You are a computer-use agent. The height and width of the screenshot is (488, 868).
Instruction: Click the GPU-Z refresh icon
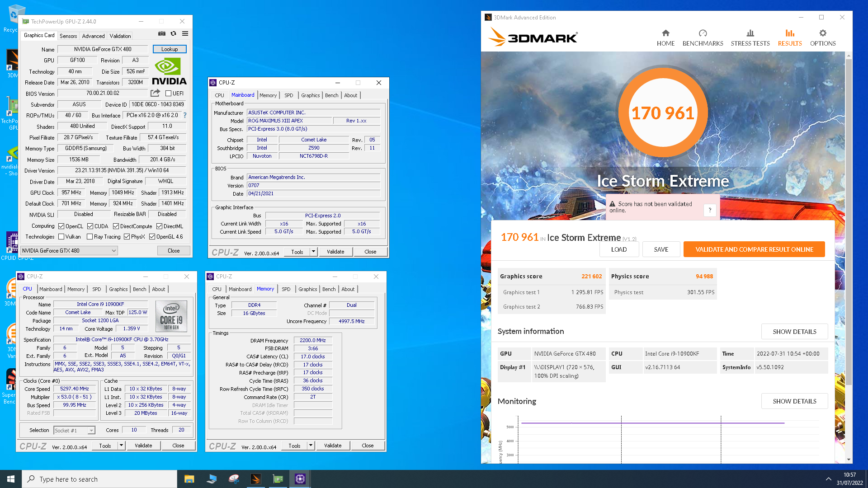173,33
